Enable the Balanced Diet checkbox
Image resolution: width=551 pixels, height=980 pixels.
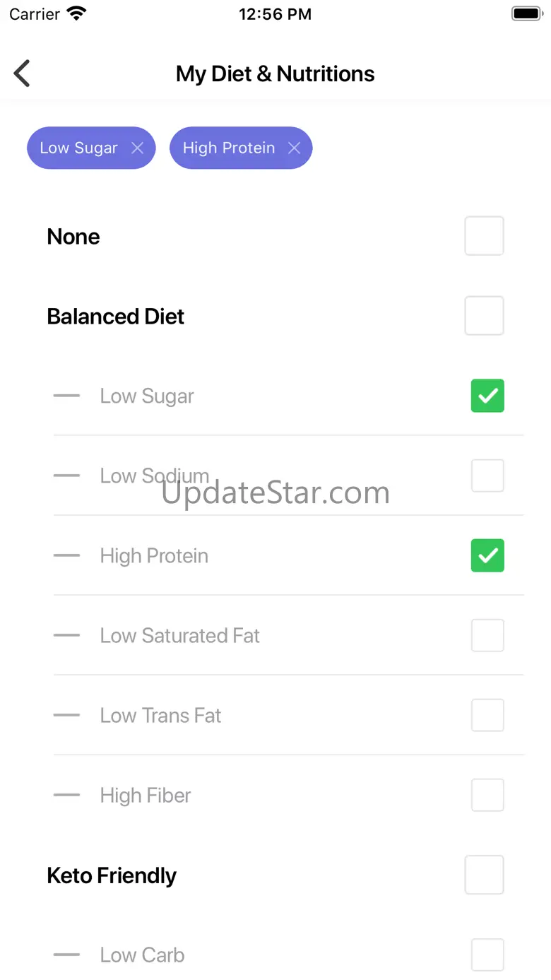(x=484, y=316)
